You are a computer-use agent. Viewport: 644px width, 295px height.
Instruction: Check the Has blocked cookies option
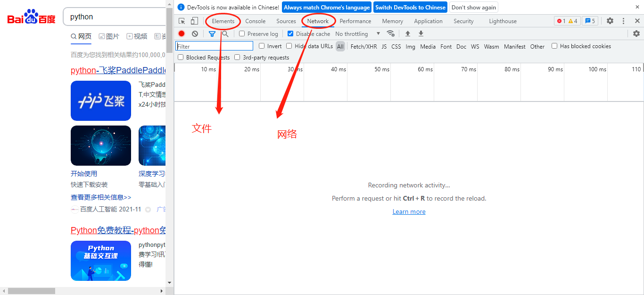pyautogui.click(x=554, y=46)
